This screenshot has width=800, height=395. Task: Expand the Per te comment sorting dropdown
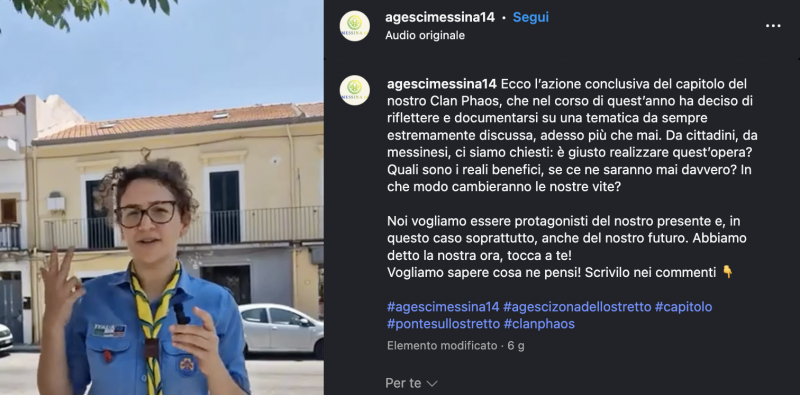click(x=411, y=383)
